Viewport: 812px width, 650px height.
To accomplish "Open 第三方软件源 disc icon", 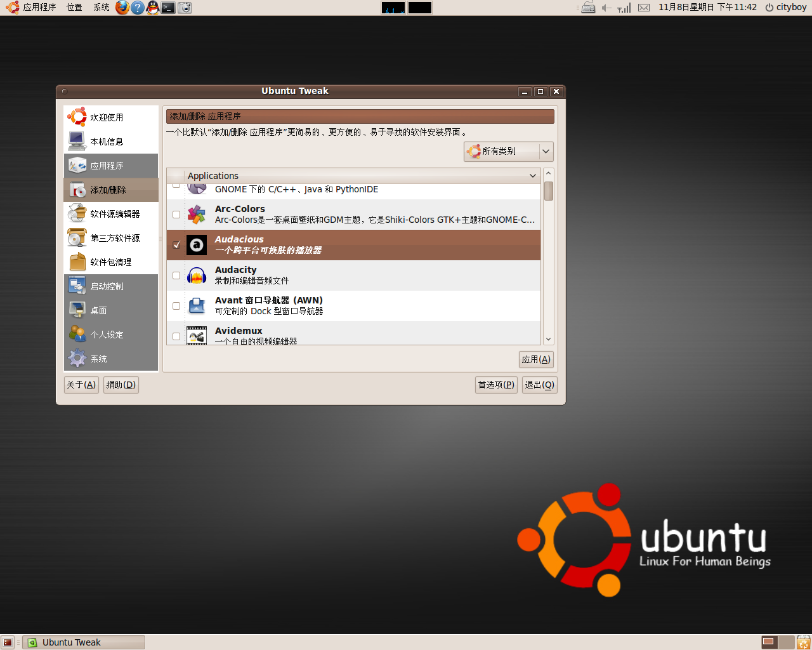I will point(77,238).
